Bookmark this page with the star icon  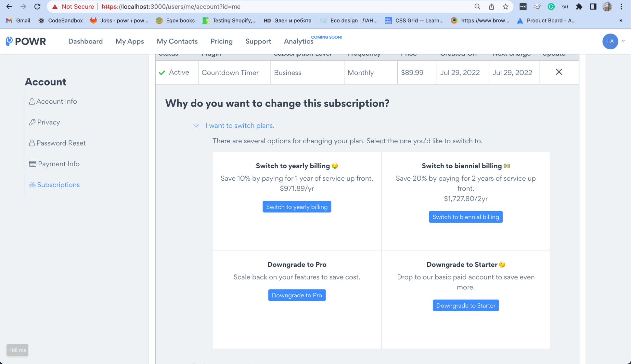tap(506, 7)
